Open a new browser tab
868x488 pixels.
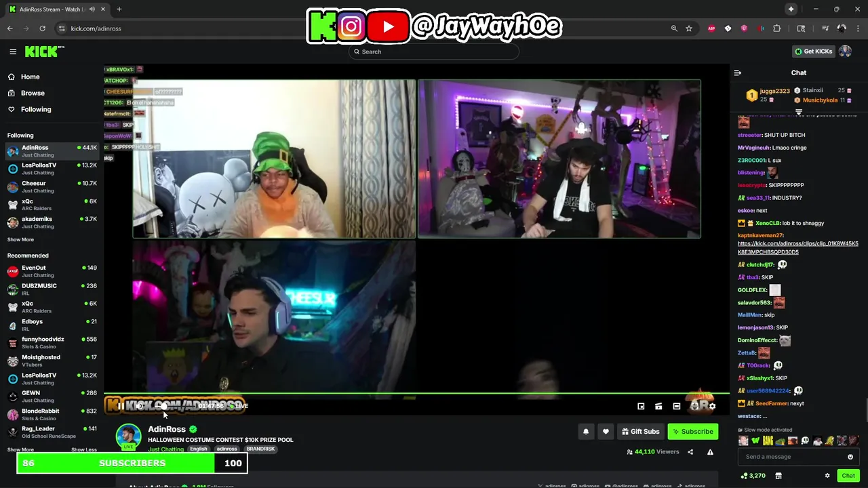pos(119,9)
